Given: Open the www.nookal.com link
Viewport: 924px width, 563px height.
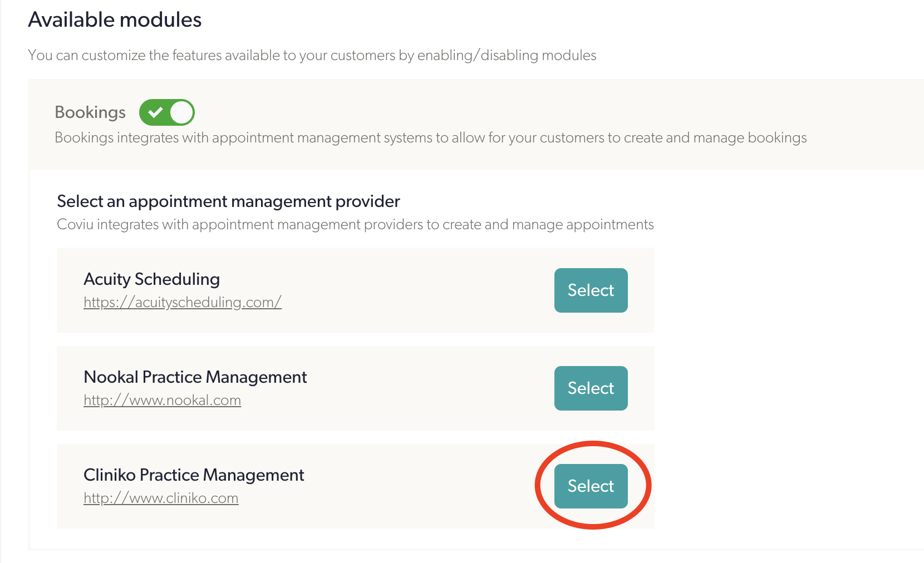Looking at the screenshot, I should point(162,400).
